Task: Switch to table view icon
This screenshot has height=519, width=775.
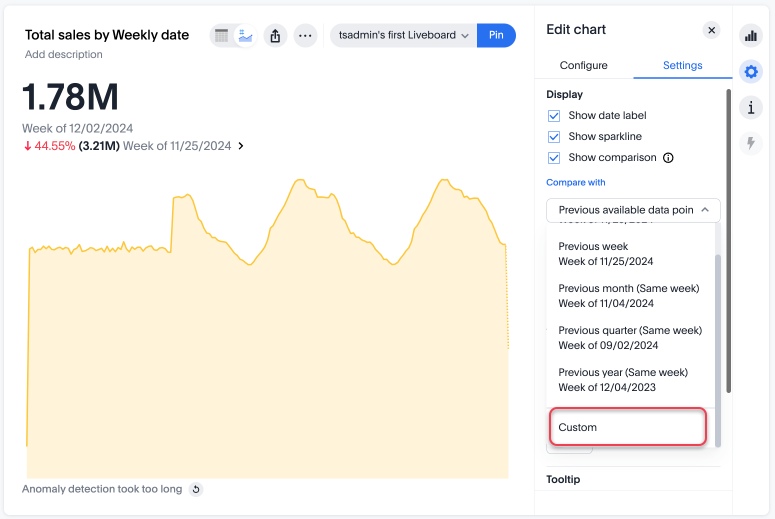Action: point(222,35)
